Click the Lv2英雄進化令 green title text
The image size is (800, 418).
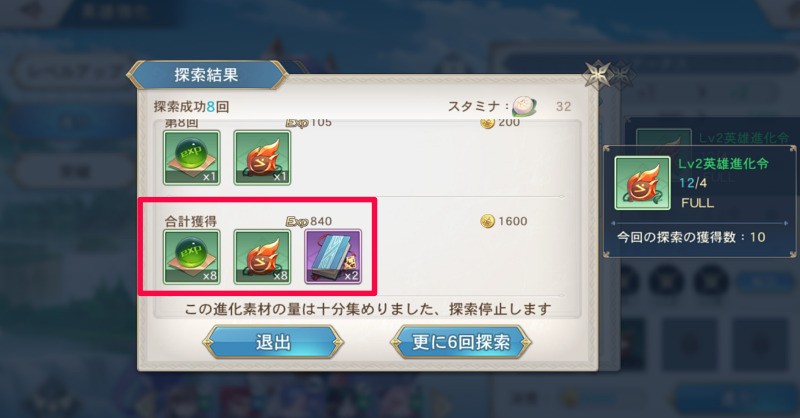pyautogui.click(x=723, y=163)
